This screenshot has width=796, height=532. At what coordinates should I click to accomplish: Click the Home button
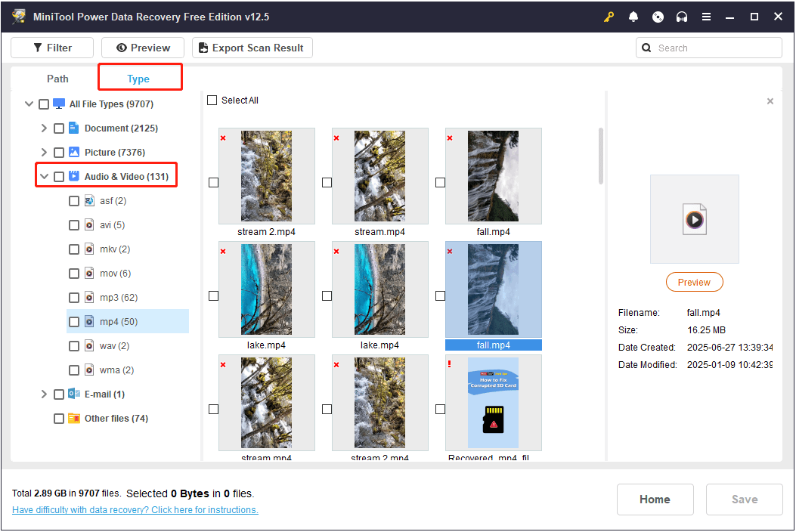[x=655, y=499]
